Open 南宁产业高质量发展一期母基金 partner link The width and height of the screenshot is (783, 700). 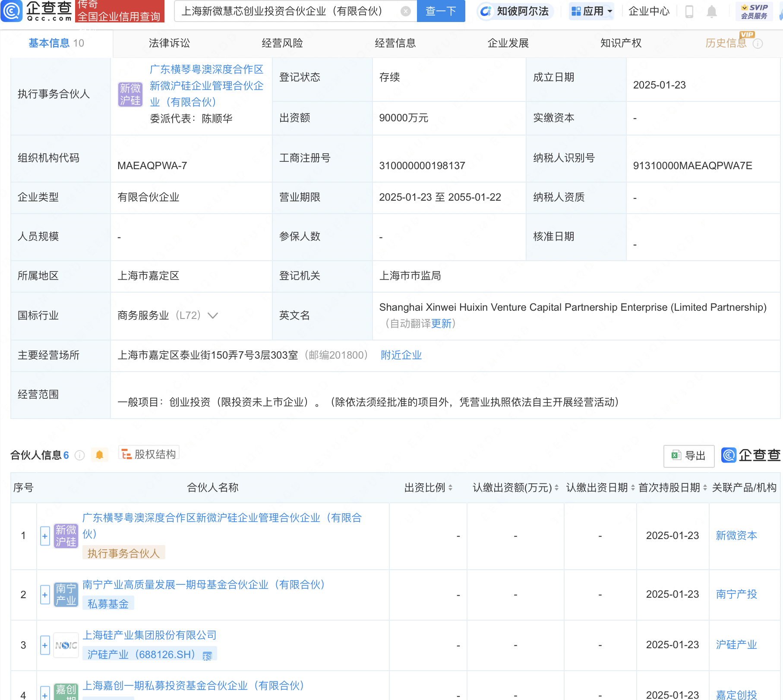204,585
